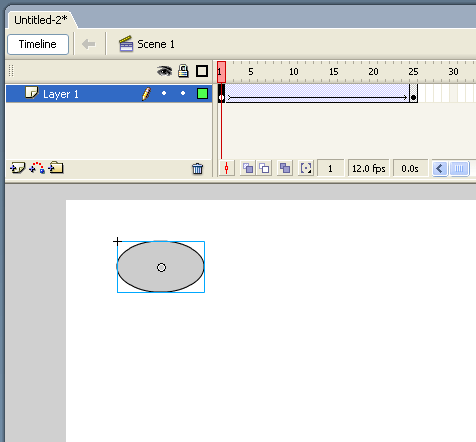
Task: Click the pencil icon on Layer 1
Action: 146,94
